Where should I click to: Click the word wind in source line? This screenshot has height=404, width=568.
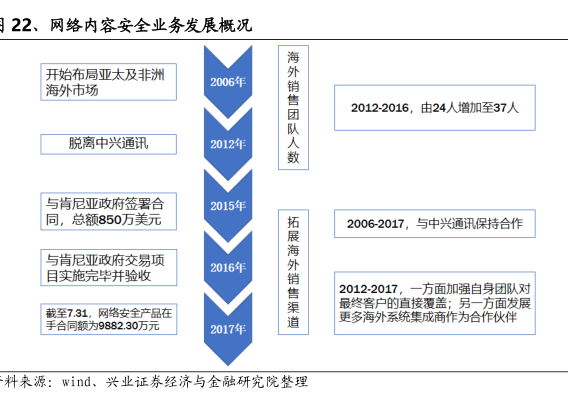[77, 382]
